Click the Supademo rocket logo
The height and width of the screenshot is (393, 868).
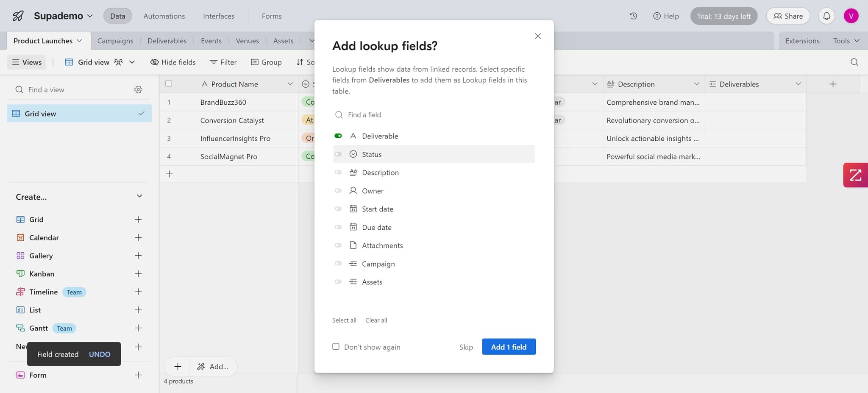tap(18, 16)
